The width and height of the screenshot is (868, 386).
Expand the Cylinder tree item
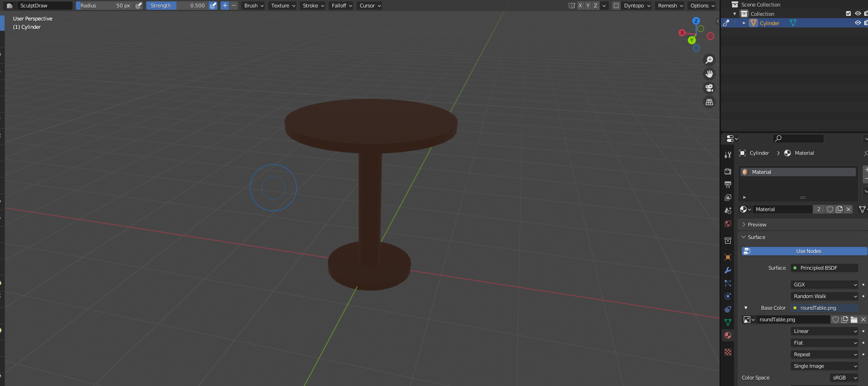tap(744, 23)
